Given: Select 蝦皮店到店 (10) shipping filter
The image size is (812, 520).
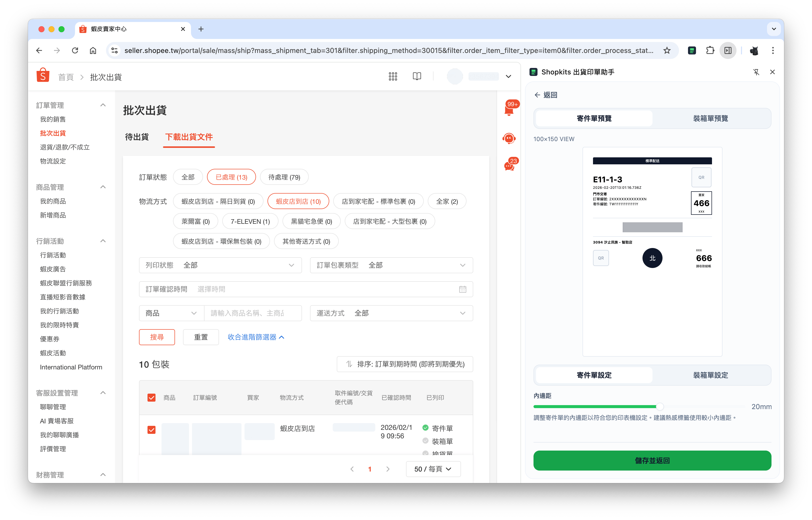Looking at the screenshot, I should click(298, 202).
